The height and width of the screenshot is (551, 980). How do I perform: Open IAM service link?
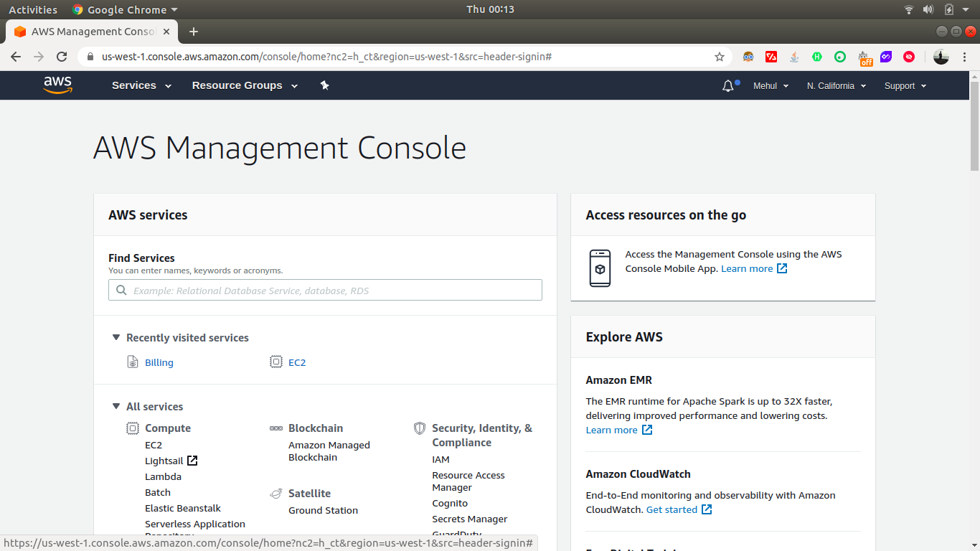pyautogui.click(x=440, y=459)
